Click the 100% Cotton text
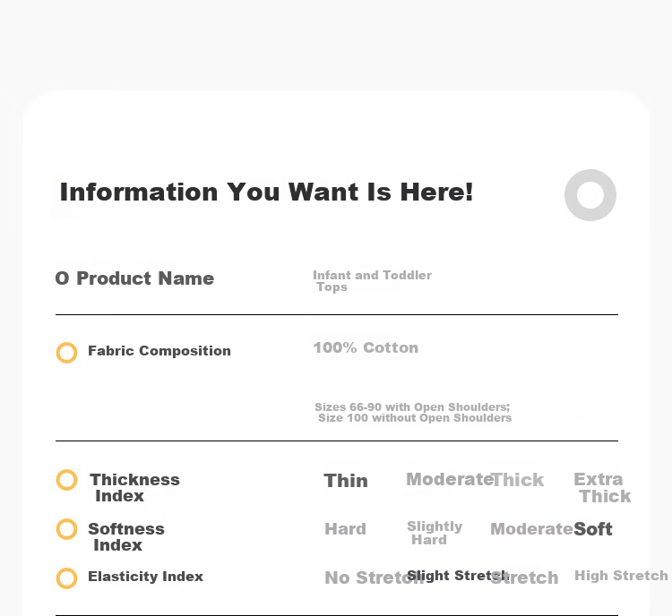The width and height of the screenshot is (672, 616). 366,347
